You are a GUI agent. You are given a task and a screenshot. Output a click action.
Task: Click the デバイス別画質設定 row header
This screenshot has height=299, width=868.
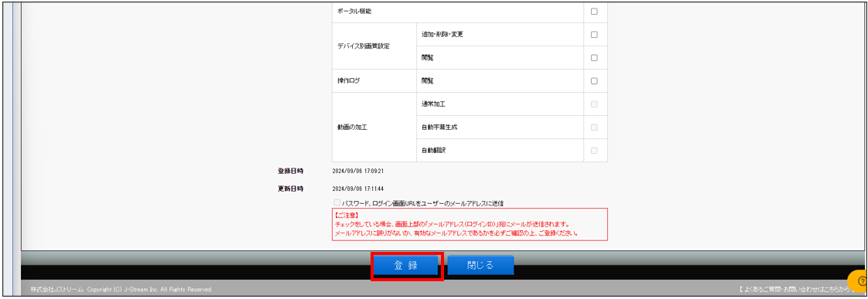(x=363, y=46)
